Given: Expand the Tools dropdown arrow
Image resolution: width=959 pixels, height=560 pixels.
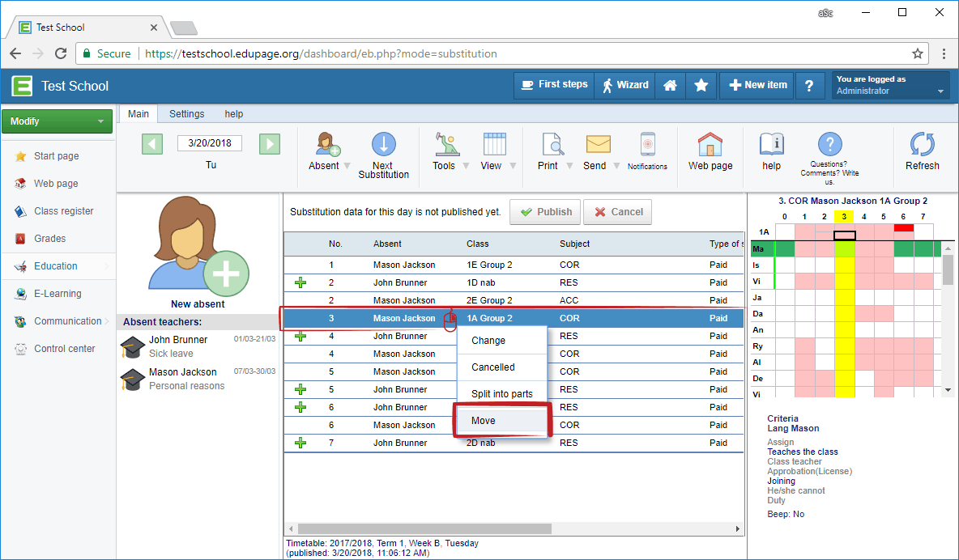Looking at the screenshot, I should pos(466,166).
